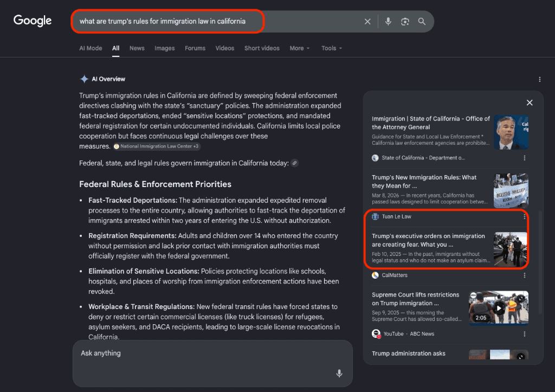
Task: Open the Videos tab
Action: (225, 48)
